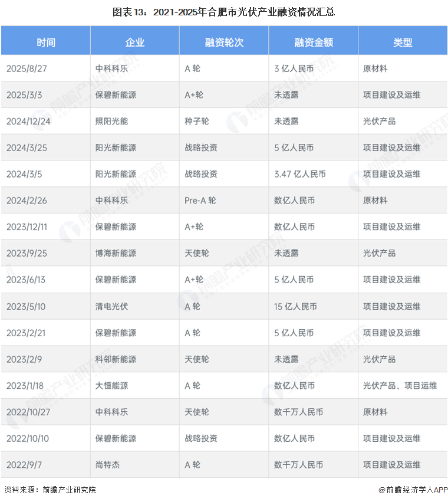The width and height of the screenshot is (448, 502).
Task: Click the 15 亿人民币 amount cell
Action: coord(295,306)
